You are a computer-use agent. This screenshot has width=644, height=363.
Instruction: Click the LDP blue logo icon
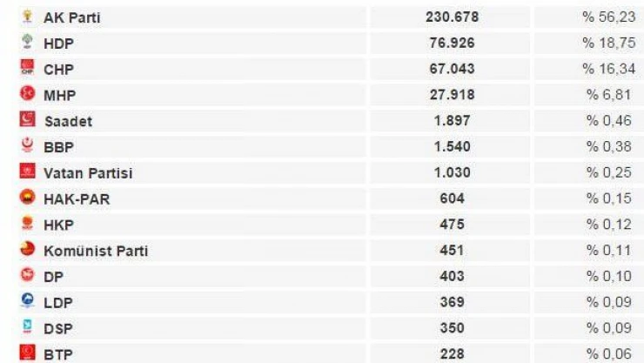(x=28, y=300)
